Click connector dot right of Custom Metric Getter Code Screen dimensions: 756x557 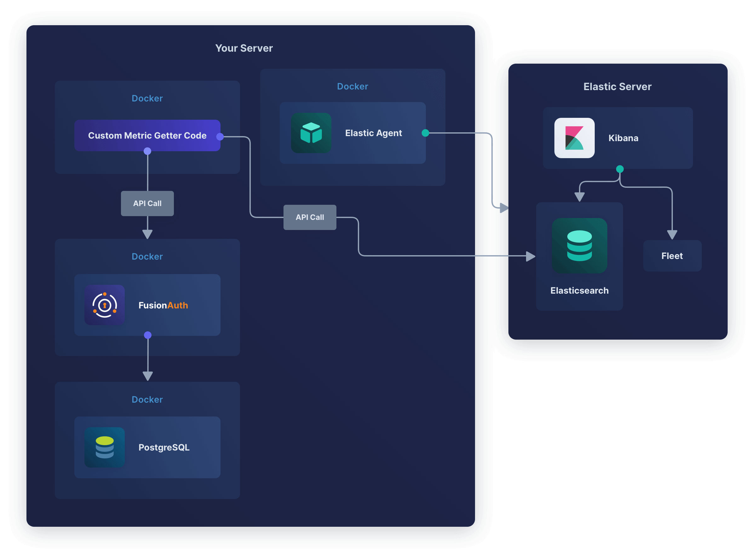[x=220, y=136]
